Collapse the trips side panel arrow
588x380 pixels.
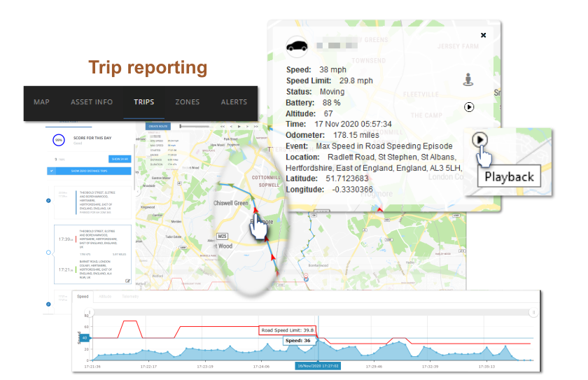138,192
